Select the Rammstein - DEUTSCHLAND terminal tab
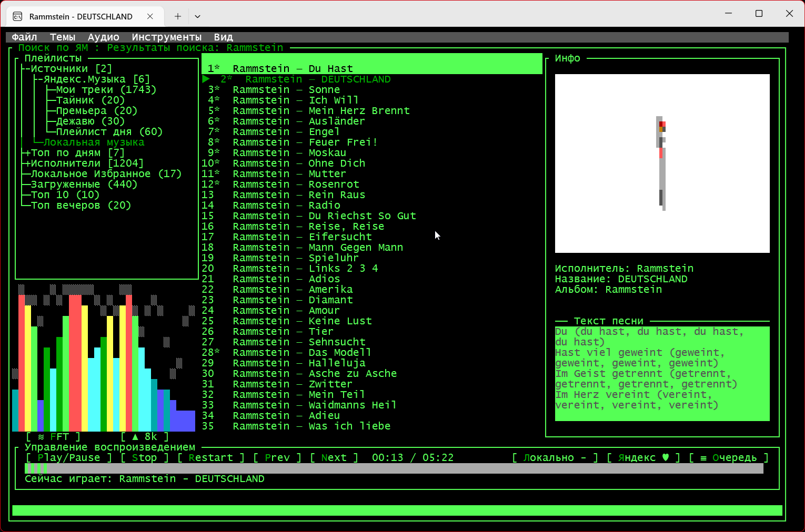 coord(84,16)
